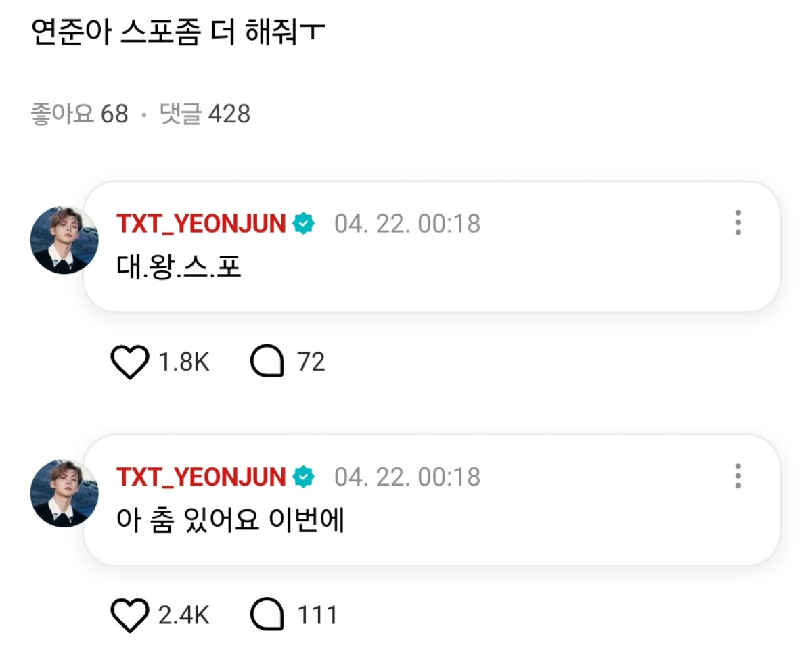Tap the 111 reply count
The image size is (812, 662).
click(317, 615)
